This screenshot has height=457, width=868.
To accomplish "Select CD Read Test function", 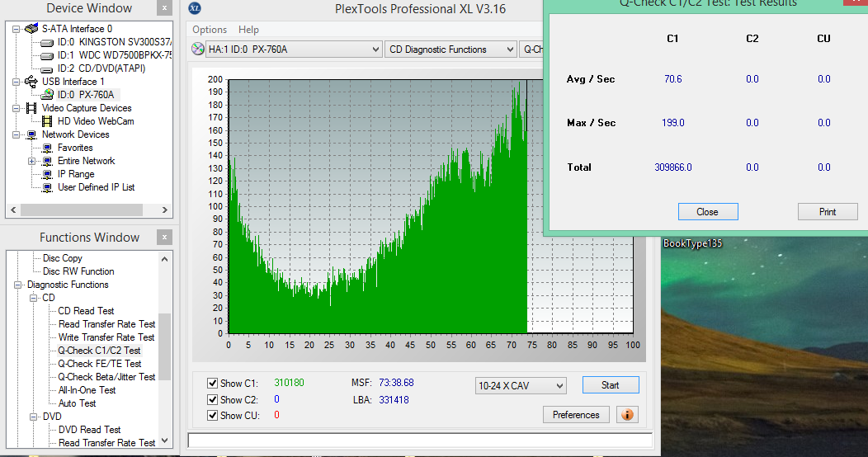I will click(x=86, y=311).
